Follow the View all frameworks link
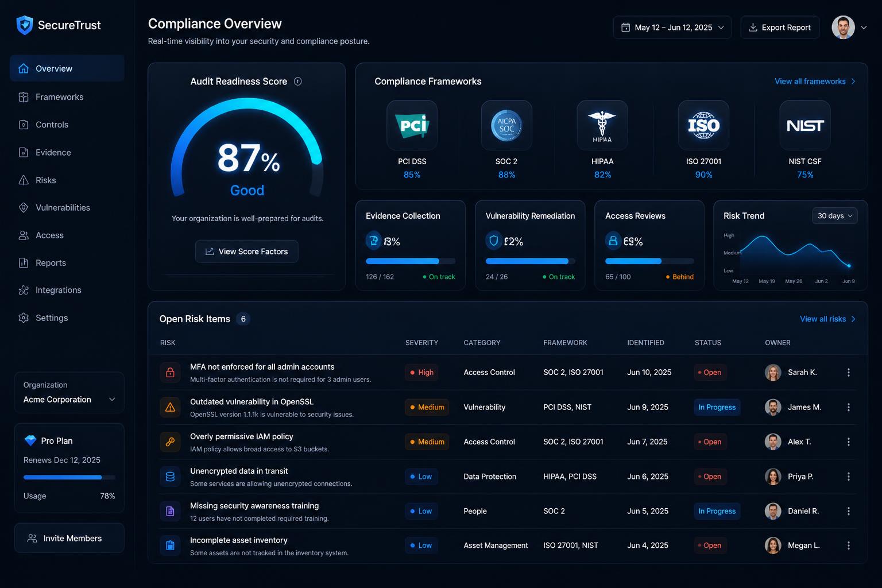 click(815, 82)
